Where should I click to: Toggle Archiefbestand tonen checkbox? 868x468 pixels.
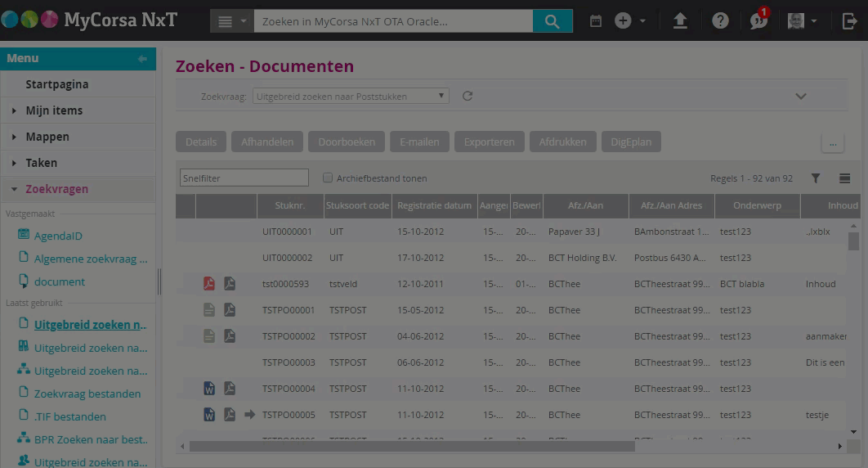pyautogui.click(x=328, y=178)
